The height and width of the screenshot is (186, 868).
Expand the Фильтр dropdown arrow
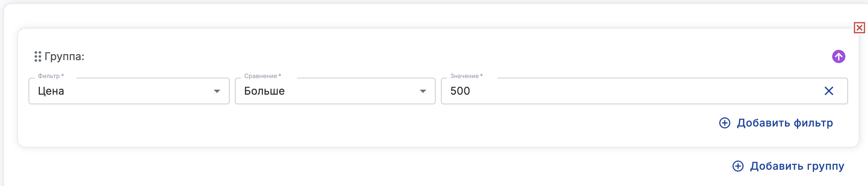217,91
